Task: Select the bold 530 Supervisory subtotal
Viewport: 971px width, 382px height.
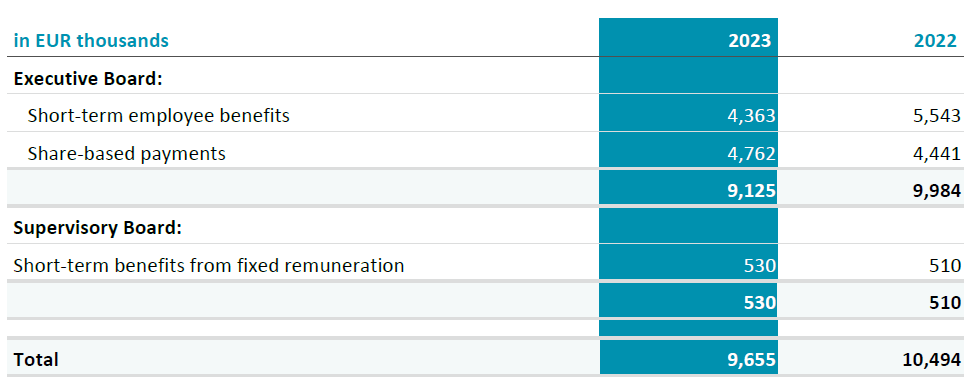Action: coord(759,303)
